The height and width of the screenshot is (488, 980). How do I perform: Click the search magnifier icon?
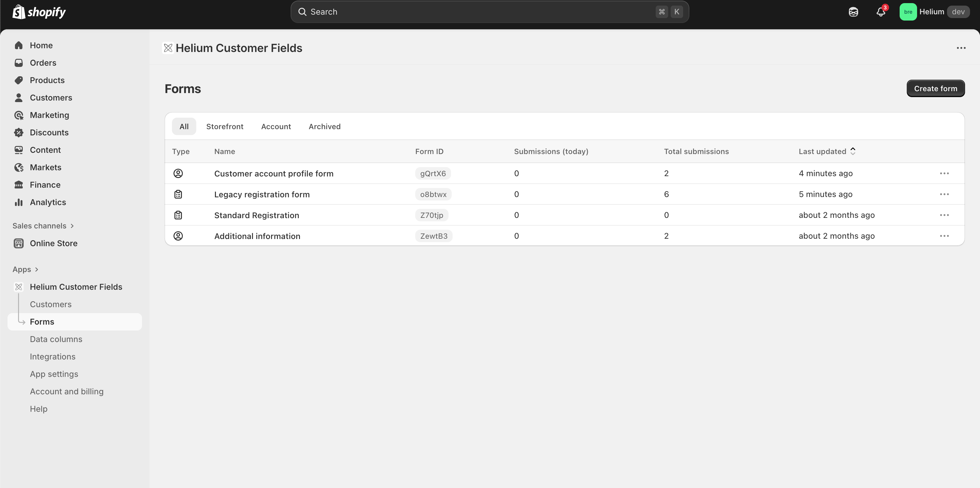point(302,12)
